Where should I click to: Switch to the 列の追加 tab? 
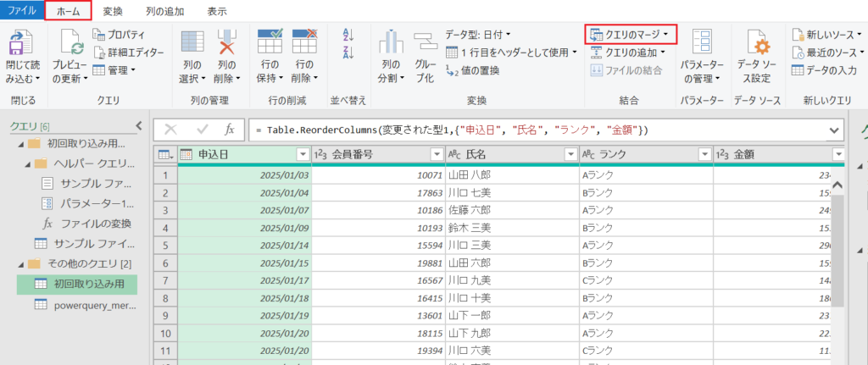pos(165,10)
